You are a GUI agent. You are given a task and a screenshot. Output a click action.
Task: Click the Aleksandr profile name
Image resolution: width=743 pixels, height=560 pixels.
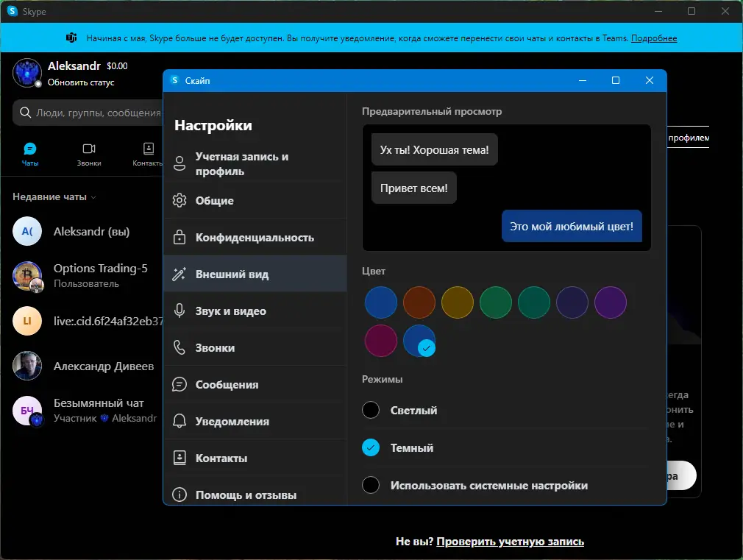tap(74, 66)
